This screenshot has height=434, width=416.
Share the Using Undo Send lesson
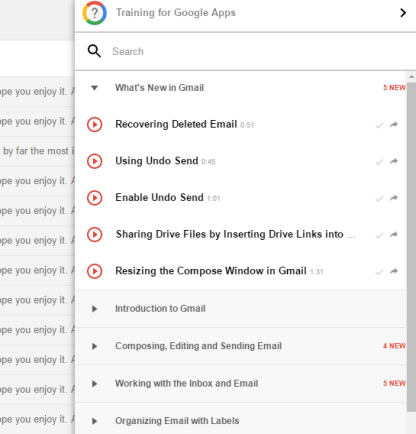click(394, 161)
